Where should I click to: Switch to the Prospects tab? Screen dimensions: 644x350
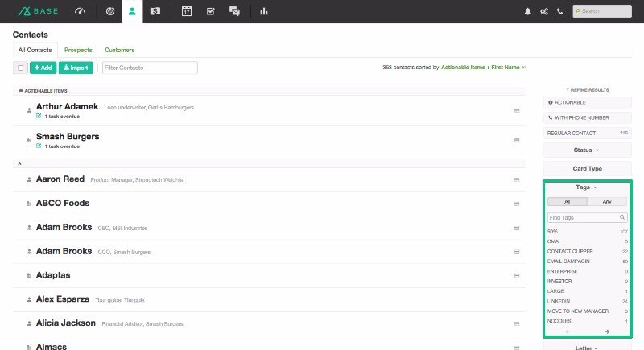[x=78, y=50]
